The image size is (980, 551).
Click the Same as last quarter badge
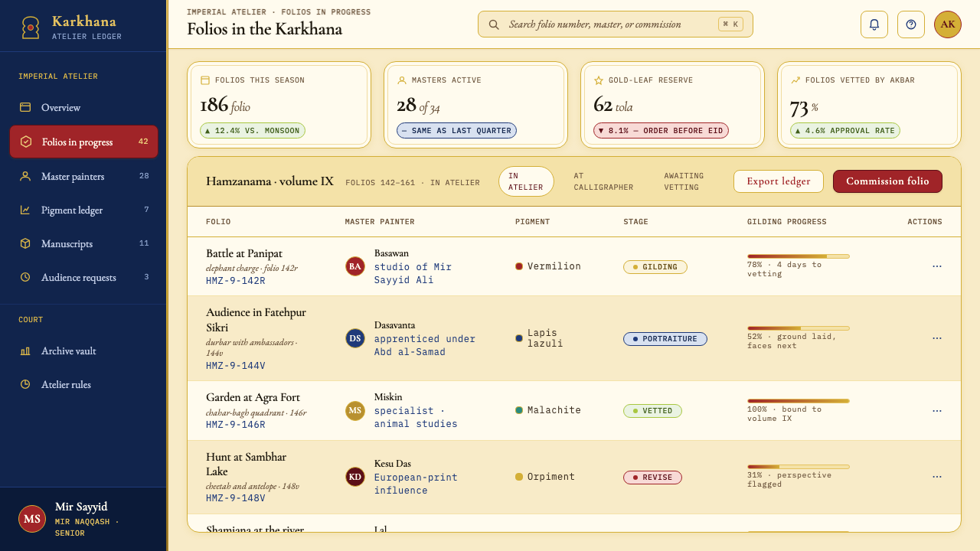click(x=456, y=131)
